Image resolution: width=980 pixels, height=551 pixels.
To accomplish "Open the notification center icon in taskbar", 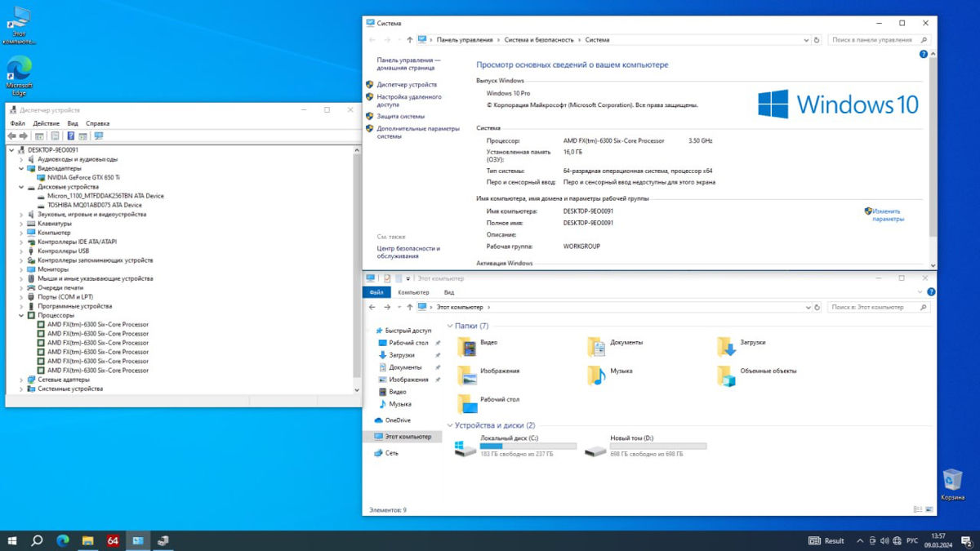I will [x=965, y=540].
